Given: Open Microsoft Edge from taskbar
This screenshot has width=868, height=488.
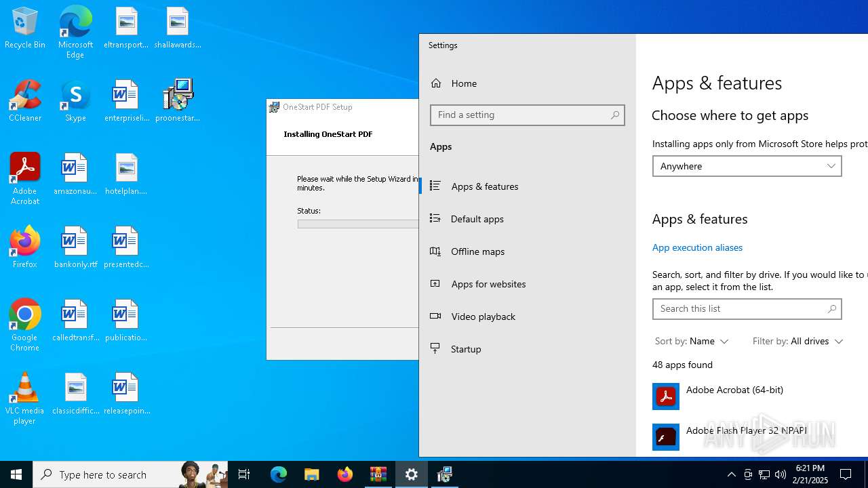Looking at the screenshot, I should click(x=279, y=474).
